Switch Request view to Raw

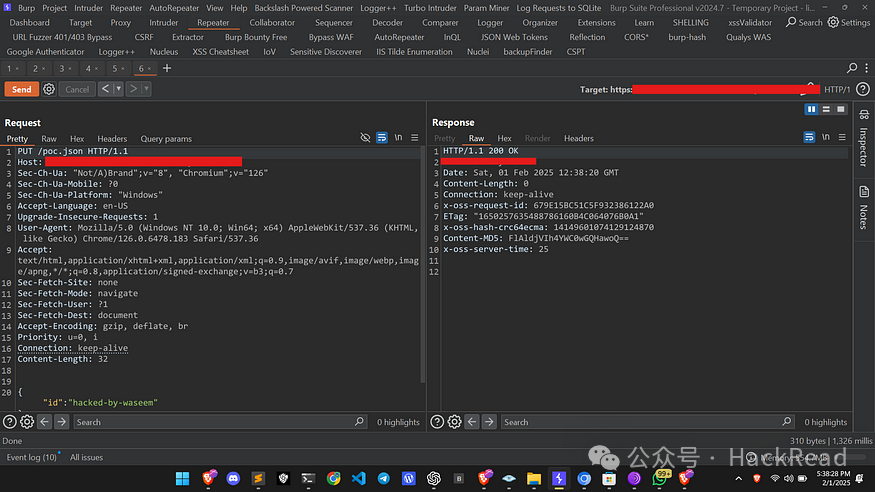click(49, 139)
